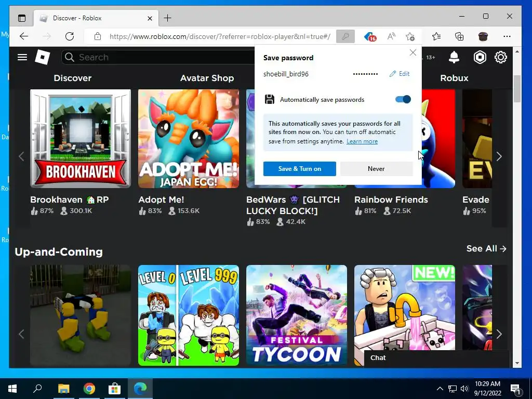Open the Windows notification center
This screenshot has height=399, width=532.
click(516, 389)
